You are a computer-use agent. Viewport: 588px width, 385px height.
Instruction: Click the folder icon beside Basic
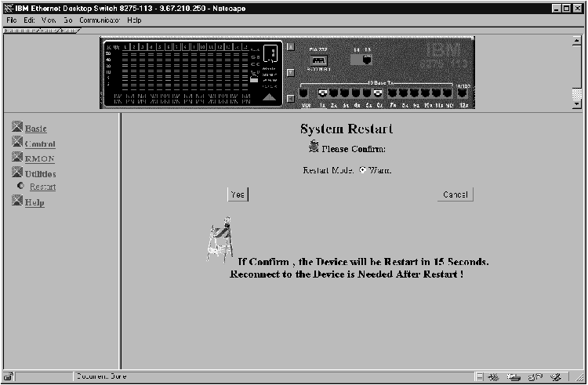point(17,128)
